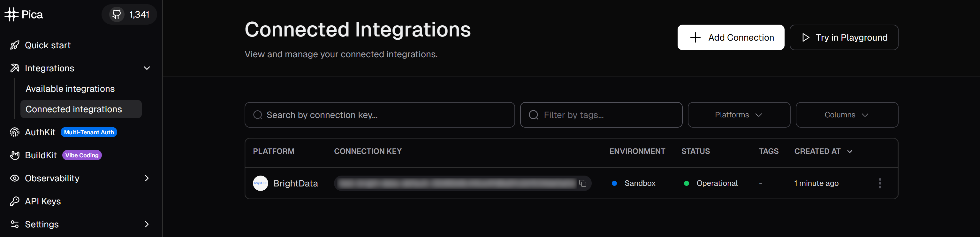This screenshot has width=980, height=237.
Task: Select the Quick start rocket icon
Action: point(14,44)
